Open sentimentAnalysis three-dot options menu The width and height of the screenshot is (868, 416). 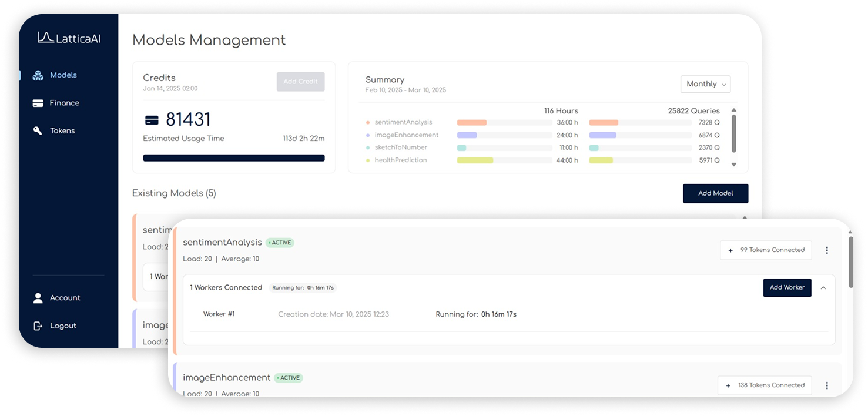(x=827, y=250)
